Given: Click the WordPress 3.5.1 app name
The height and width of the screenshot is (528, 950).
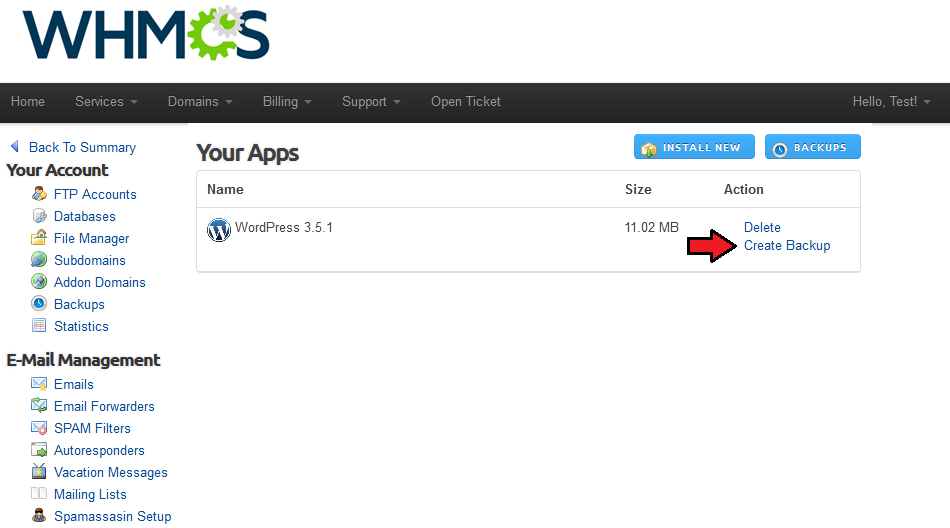Looking at the screenshot, I should (284, 227).
